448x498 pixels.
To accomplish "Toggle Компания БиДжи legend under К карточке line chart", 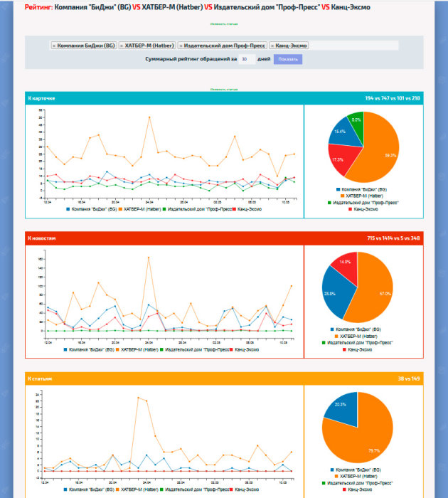I will point(92,209).
